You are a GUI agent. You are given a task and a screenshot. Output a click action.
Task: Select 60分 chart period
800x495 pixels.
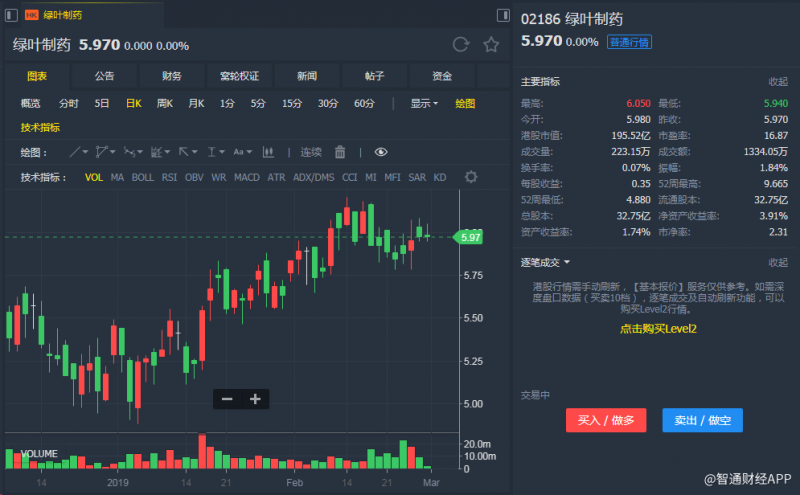click(x=364, y=104)
